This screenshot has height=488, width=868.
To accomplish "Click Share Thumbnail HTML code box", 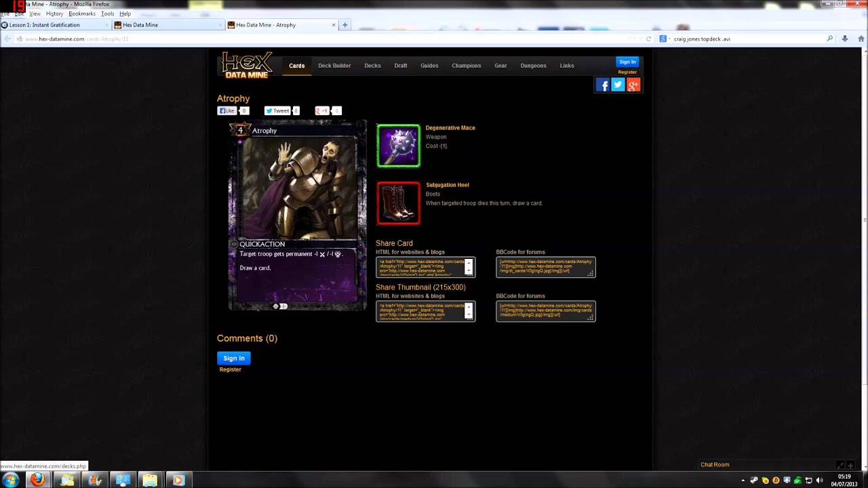I will coord(425,311).
